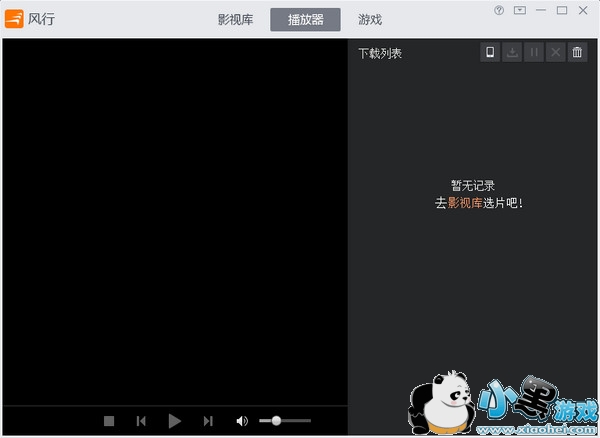Image resolution: width=600 pixels, height=438 pixels.
Task: Click the X cancel icon in 下载列表
Action: 556,52
